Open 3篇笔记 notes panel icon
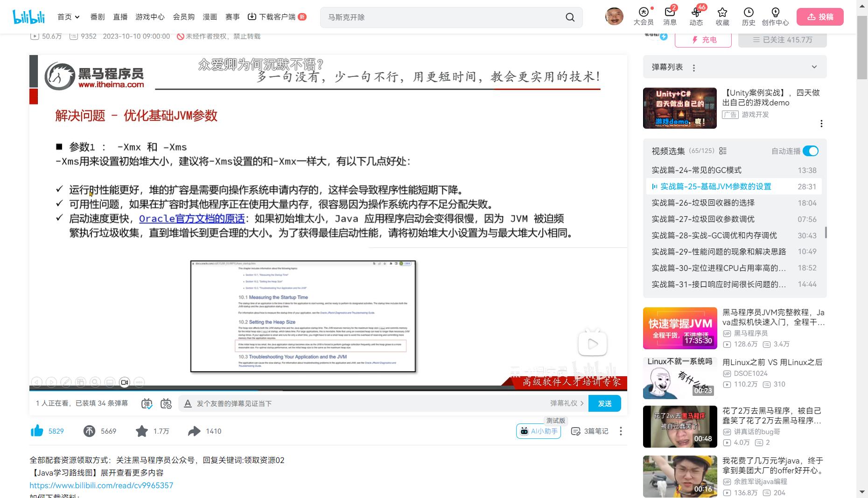This screenshot has width=868, height=498. [575, 431]
